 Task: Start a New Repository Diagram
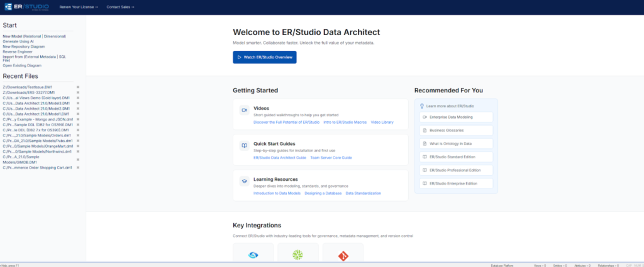coord(24,46)
